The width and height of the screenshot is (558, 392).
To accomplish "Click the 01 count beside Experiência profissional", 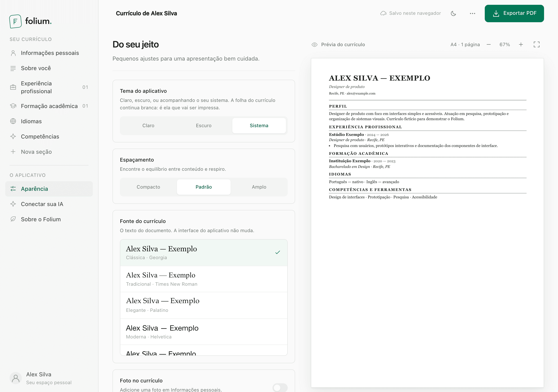I will (85, 87).
